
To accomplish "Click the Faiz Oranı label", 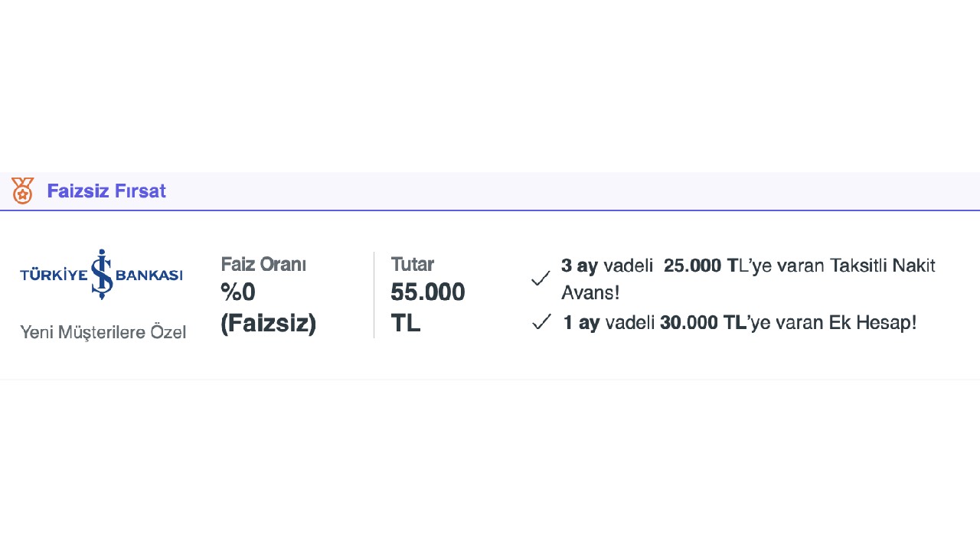I will tap(263, 265).
